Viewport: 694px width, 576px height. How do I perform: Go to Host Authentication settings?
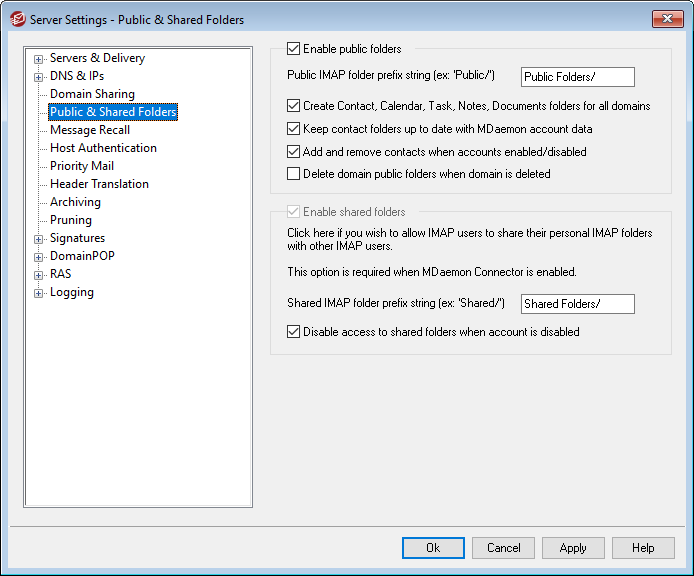103,148
